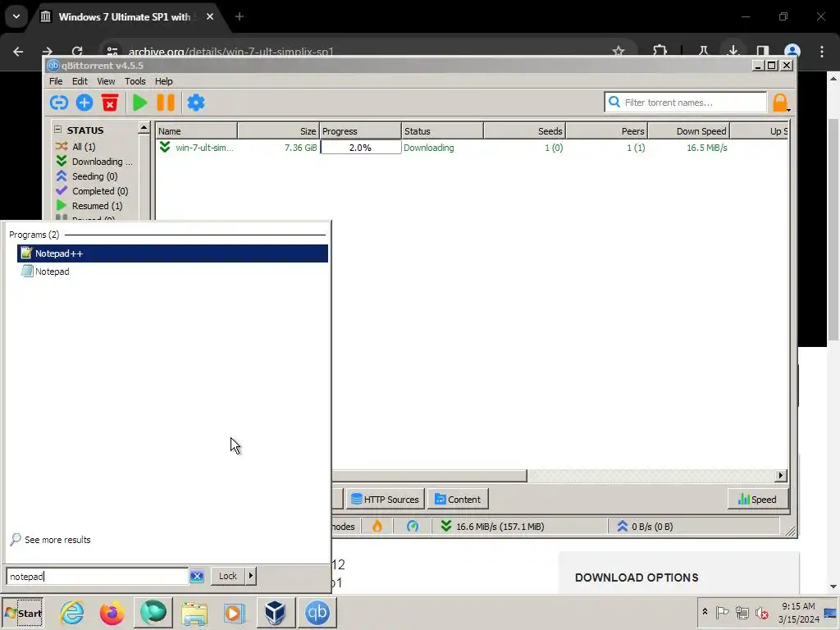Open Firefox from taskbar
The width and height of the screenshot is (840, 630).
pyautogui.click(x=112, y=613)
